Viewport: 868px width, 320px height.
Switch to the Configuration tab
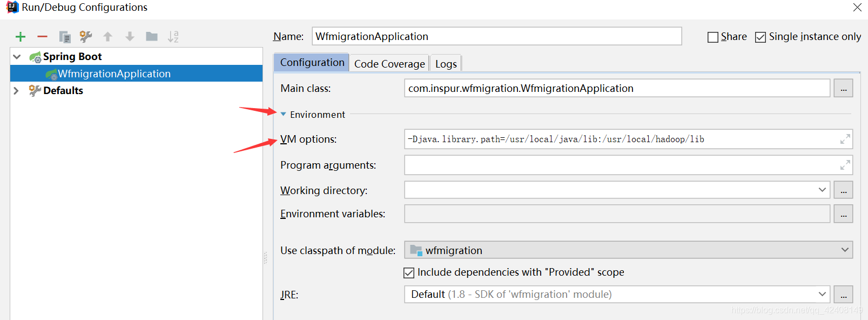tap(312, 62)
